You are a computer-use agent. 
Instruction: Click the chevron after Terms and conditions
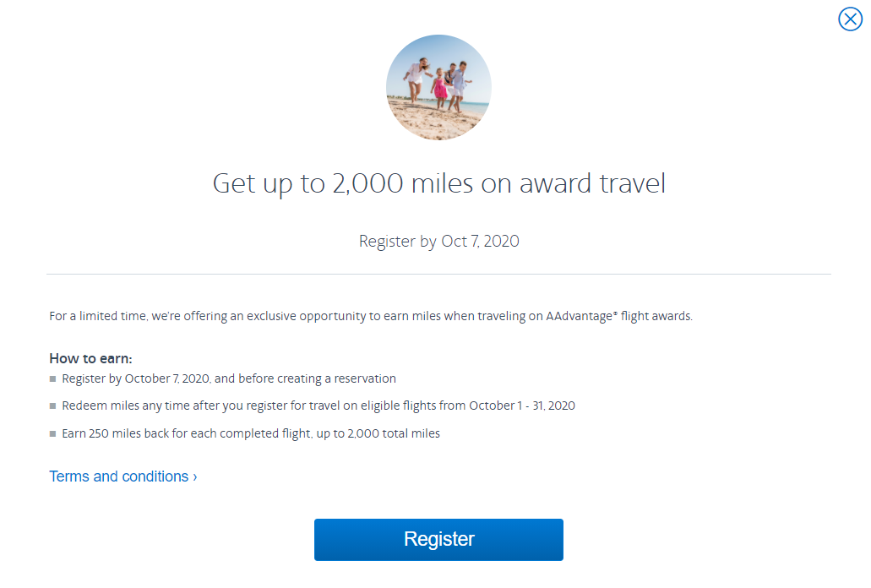tap(195, 476)
